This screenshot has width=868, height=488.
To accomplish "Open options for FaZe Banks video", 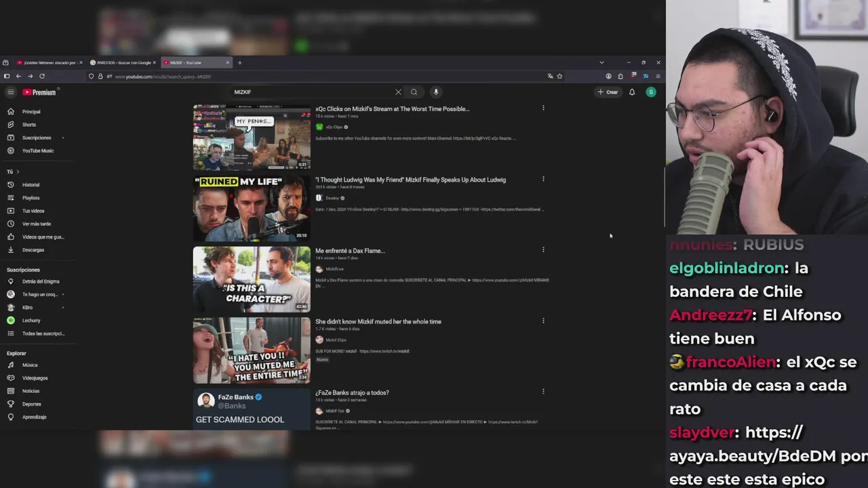I will [543, 391].
